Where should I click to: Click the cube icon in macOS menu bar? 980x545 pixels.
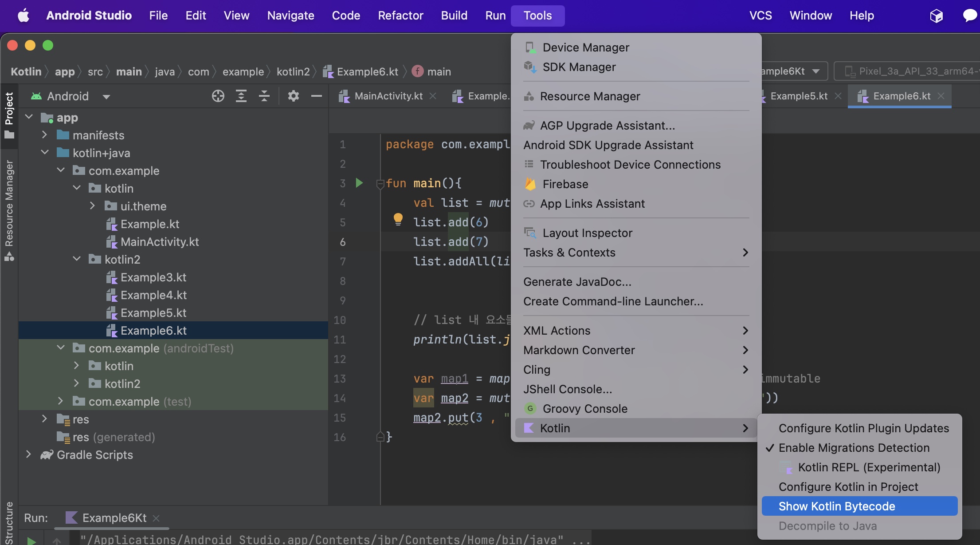(x=936, y=16)
